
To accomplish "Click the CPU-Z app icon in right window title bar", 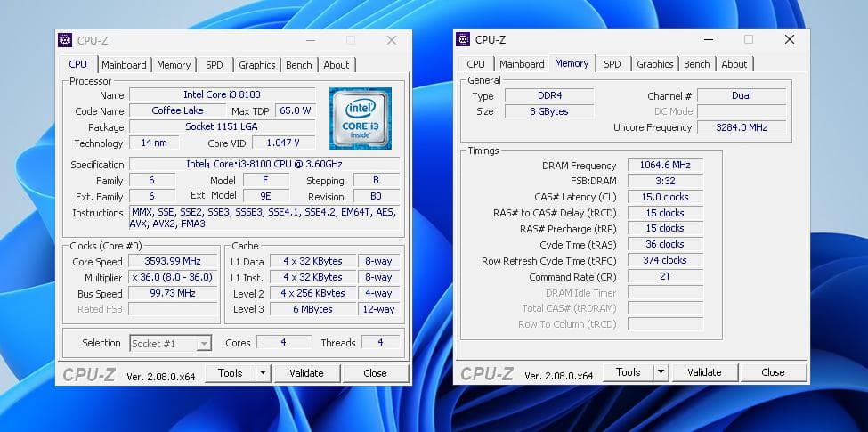I will (463, 39).
